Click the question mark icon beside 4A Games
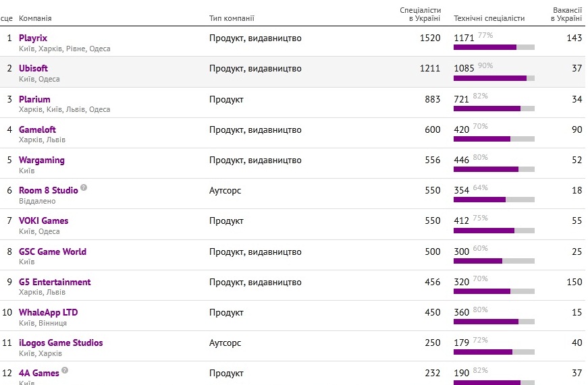The image size is (588, 385). point(65,370)
